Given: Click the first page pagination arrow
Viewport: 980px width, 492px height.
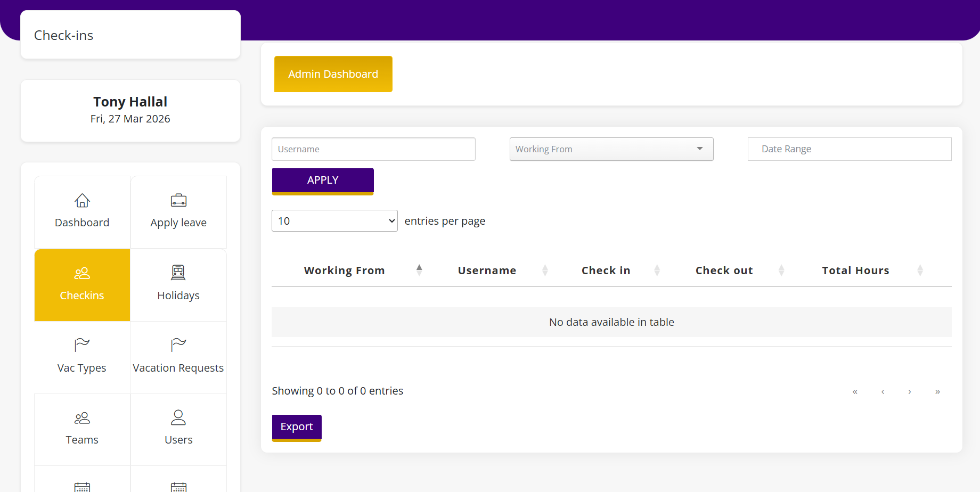Looking at the screenshot, I should point(855,391).
